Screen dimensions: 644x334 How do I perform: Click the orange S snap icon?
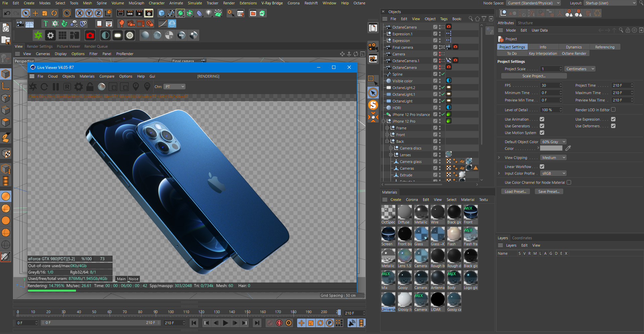tap(373, 105)
